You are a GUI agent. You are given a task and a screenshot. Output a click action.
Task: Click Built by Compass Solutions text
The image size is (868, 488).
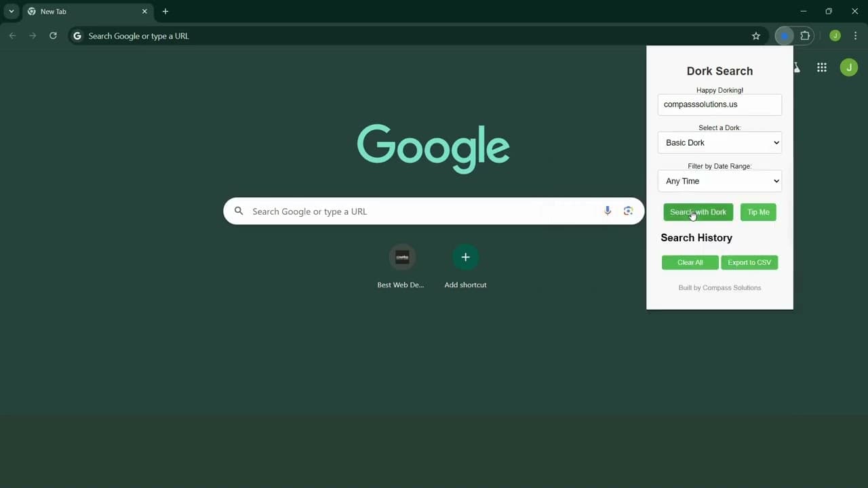pos(719,287)
